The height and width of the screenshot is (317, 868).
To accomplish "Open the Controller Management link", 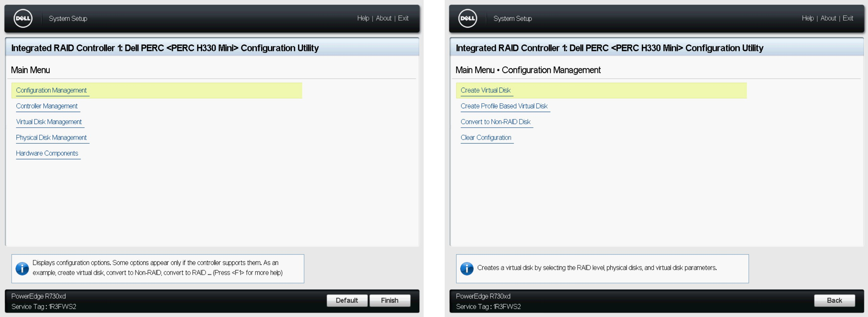I will point(47,106).
